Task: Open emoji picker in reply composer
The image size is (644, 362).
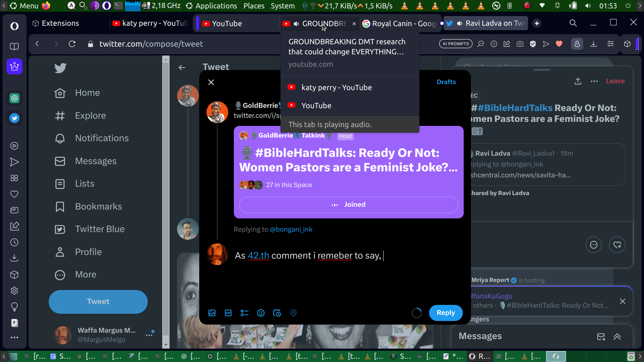Action: [x=261, y=313]
